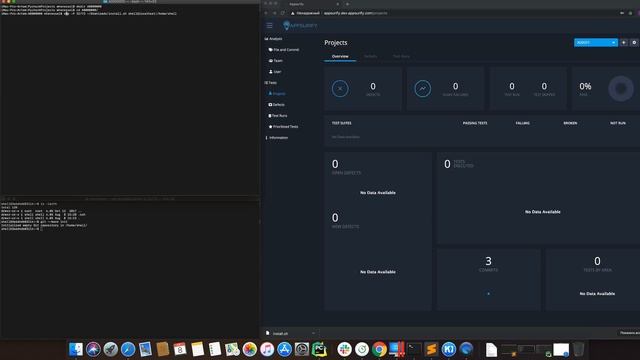The width and height of the screenshot is (640, 360).
Task: Click the browser back arrow
Action: [x=266, y=13]
